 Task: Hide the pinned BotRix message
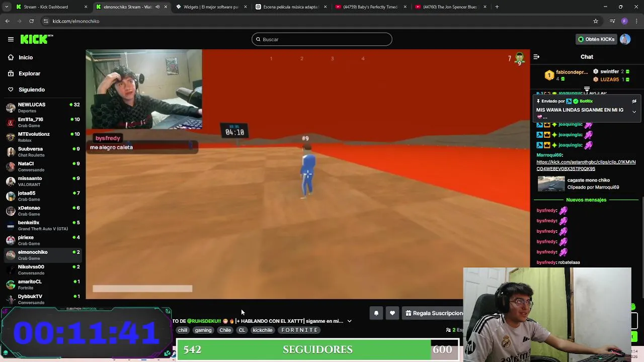634,101
